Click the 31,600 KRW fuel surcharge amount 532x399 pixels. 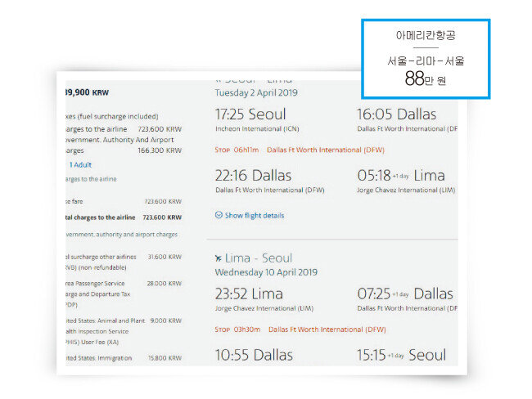coord(165,257)
